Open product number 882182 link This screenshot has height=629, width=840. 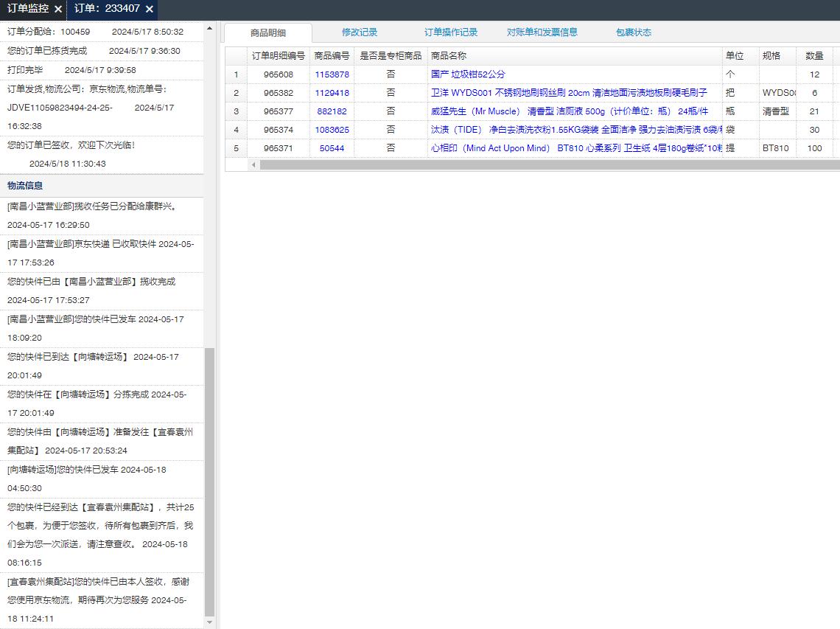[332, 111]
